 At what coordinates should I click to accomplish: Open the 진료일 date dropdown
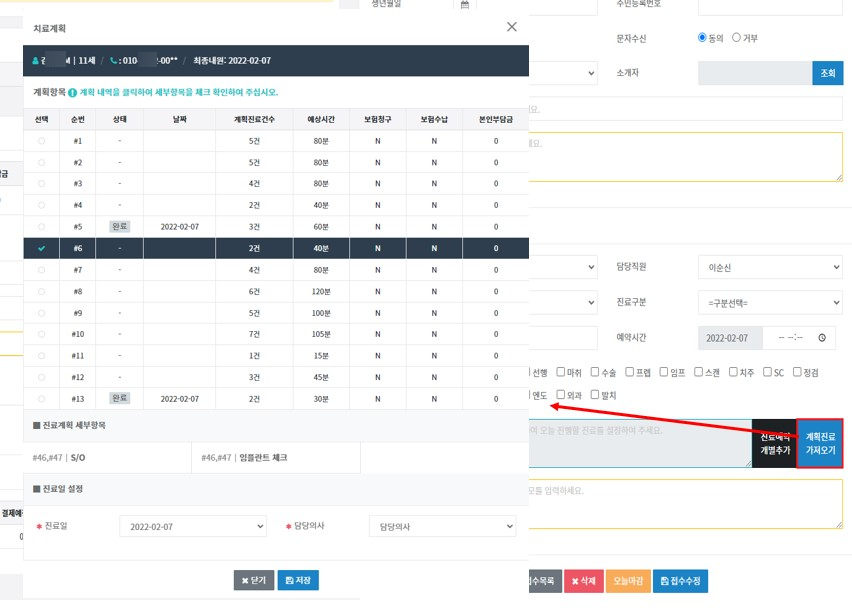pos(192,526)
